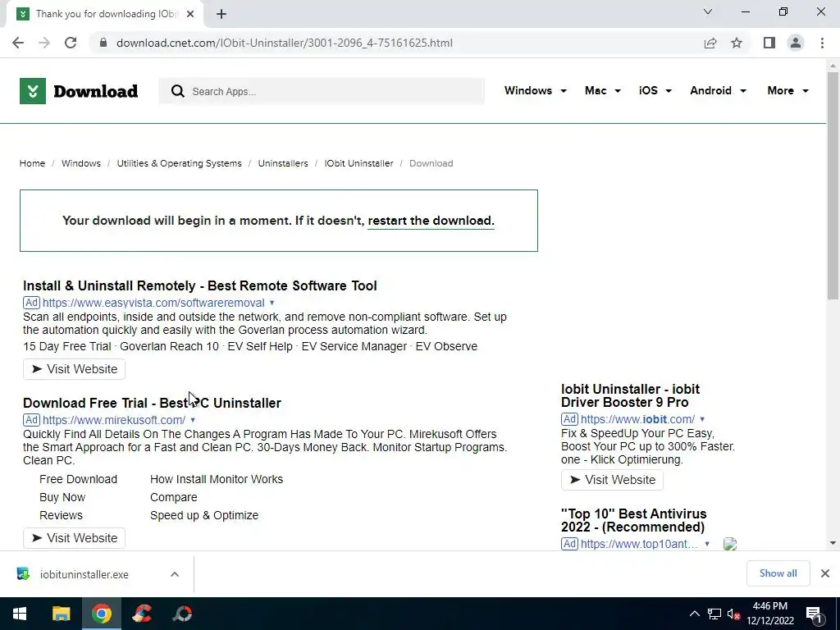Expand iobituninstaller.exe download options chevron
840x630 pixels.
tap(175, 574)
